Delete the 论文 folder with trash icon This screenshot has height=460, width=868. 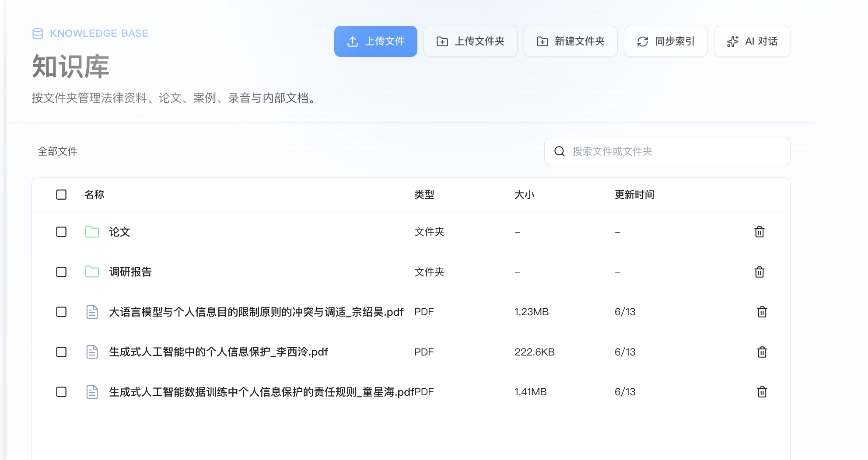click(759, 232)
